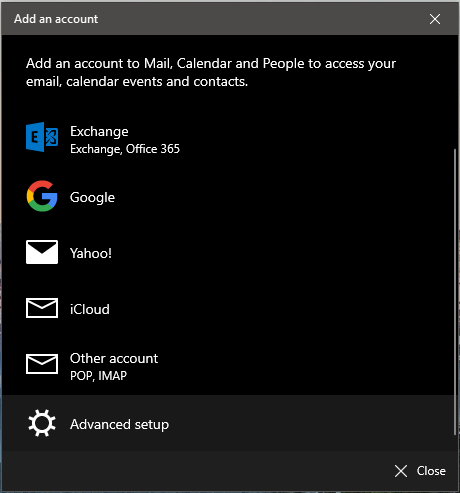Close the dialog using the title bar X
460x493 pixels.
(435, 19)
